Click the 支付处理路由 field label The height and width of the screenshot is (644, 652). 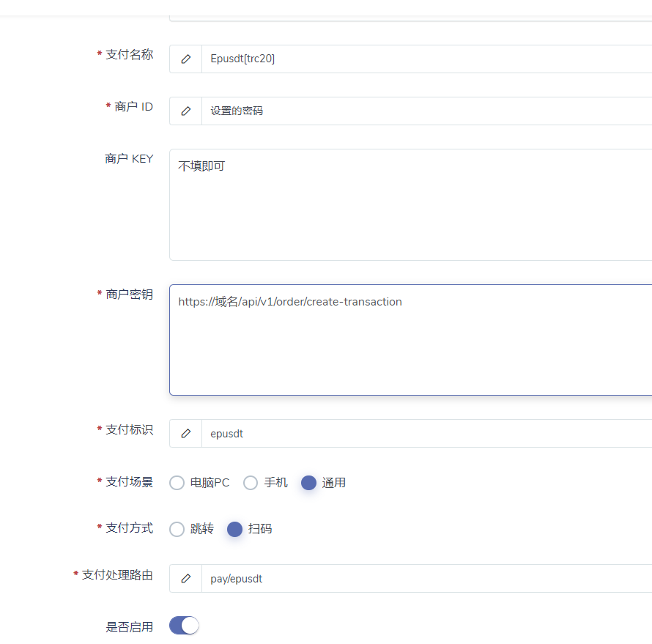point(117,575)
